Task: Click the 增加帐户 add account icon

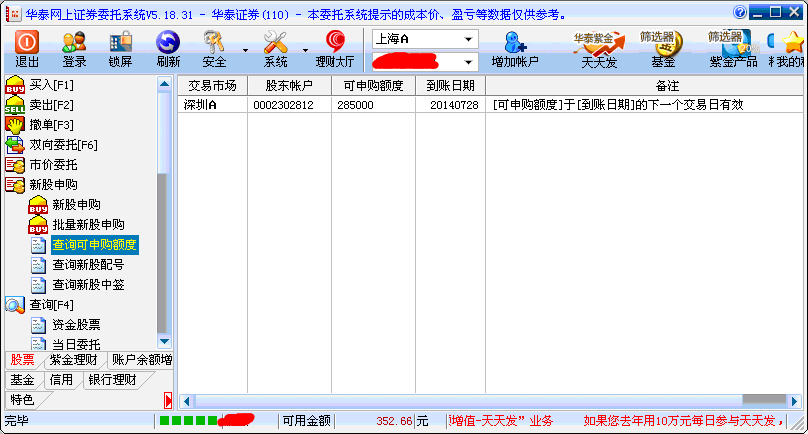Action: pos(515,48)
